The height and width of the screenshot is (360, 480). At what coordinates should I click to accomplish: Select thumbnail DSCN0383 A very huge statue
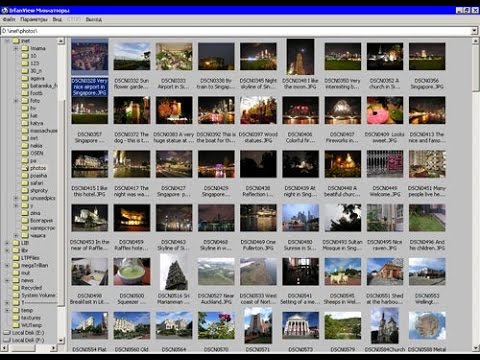[174, 110]
